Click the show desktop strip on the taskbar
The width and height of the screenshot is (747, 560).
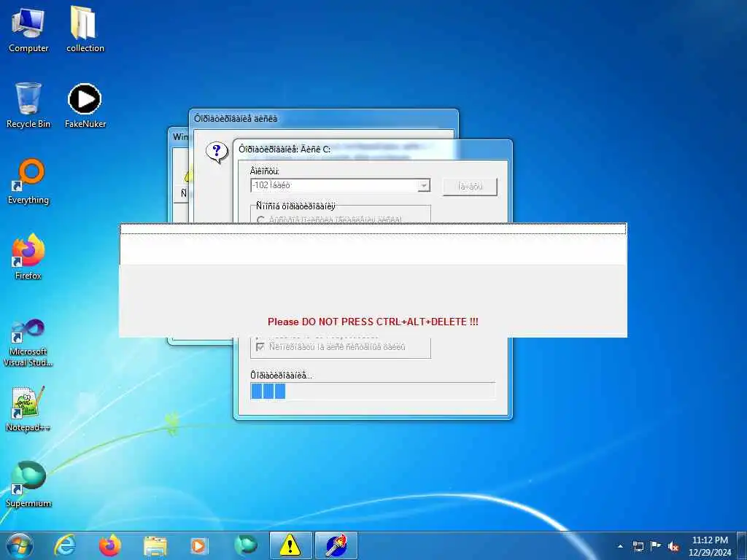click(x=742, y=546)
